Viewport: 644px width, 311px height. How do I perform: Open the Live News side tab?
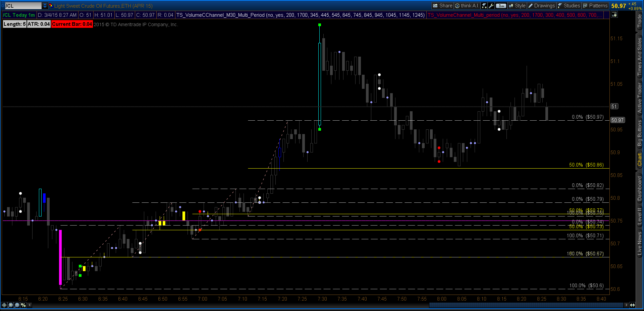tap(640, 244)
